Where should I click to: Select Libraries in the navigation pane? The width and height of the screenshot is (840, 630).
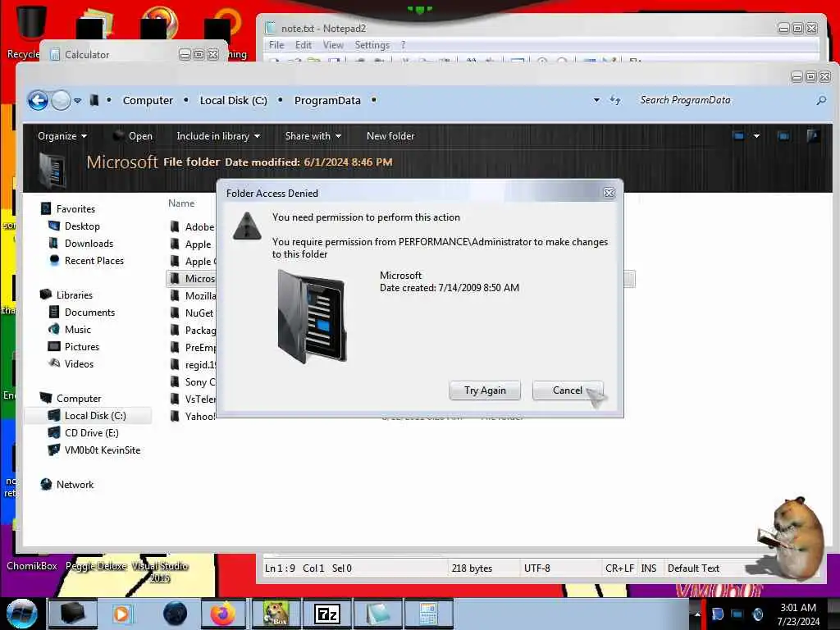pyautogui.click(x=75, y=295)
